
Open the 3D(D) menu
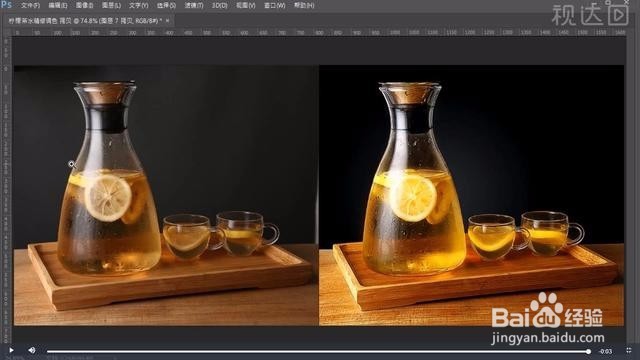(x=220, y=5)
